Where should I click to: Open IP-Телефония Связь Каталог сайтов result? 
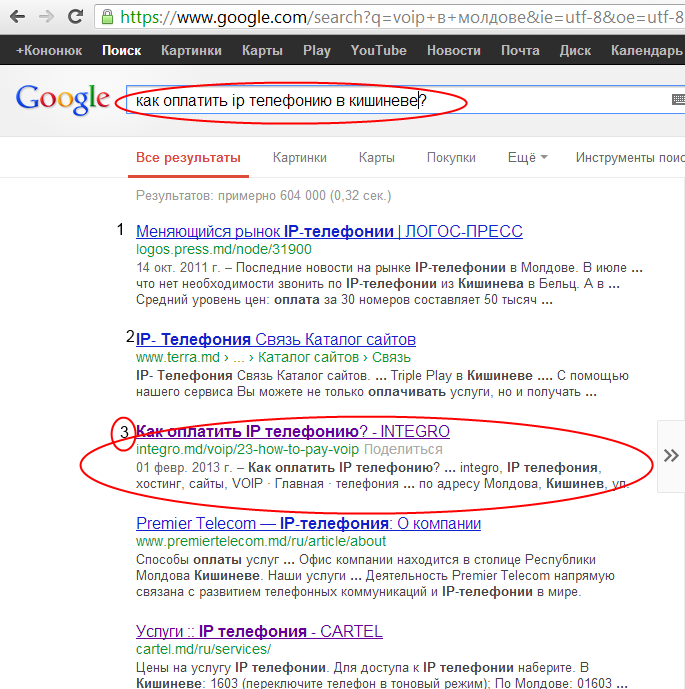click(275, 339)
